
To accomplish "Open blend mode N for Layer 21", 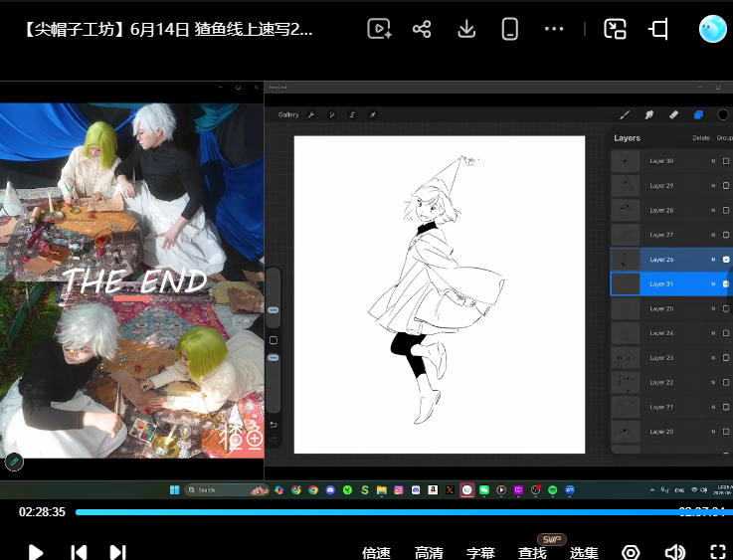I will [713, 407].
